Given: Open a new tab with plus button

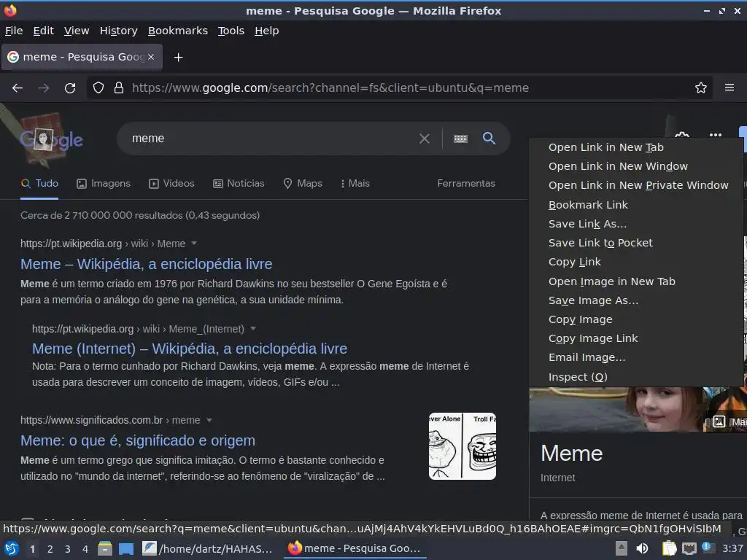Looking at the screenshot, I should tap(178, 57).
